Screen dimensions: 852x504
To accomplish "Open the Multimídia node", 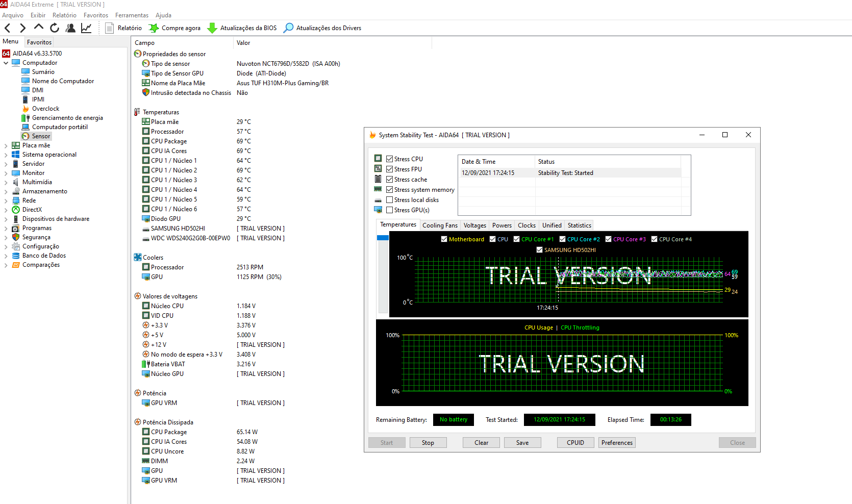I will tap(37, 182).
